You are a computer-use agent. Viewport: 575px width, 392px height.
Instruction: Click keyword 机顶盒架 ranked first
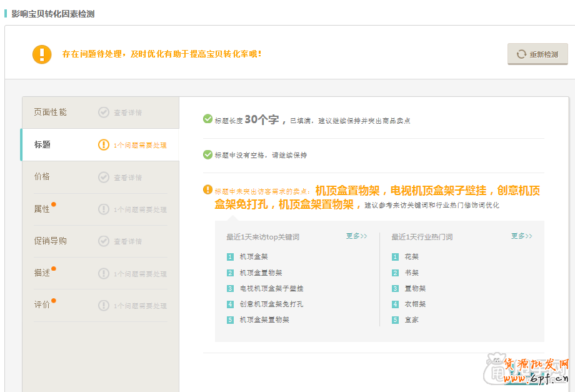(x=254, y=257)
